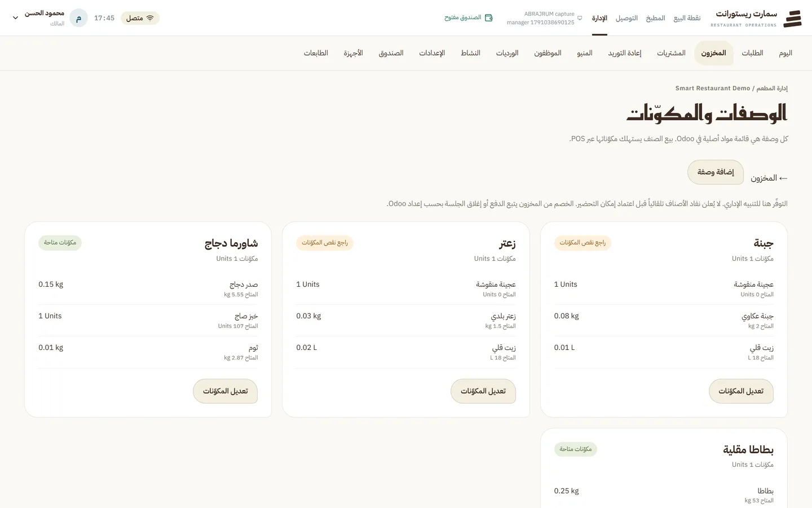Click the Smart Restaurant logo icon
This screenshot has width=812, height=508.
pos(792,18)
